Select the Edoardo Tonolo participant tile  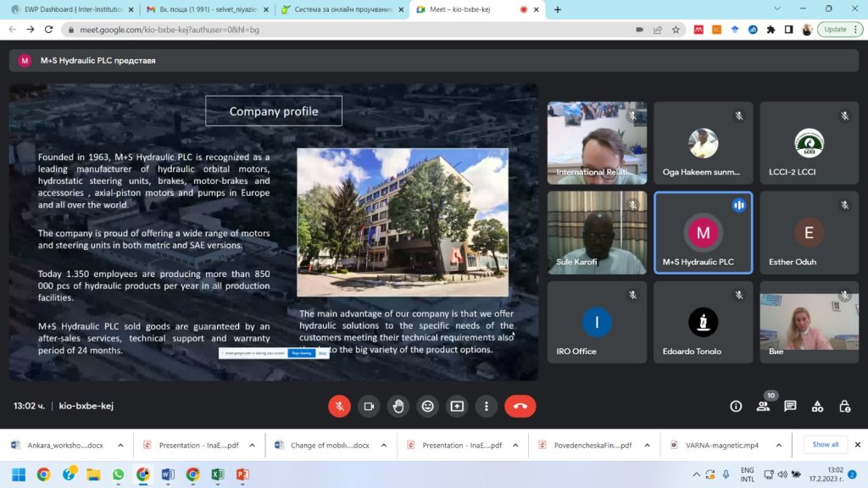tap(703, 322)
